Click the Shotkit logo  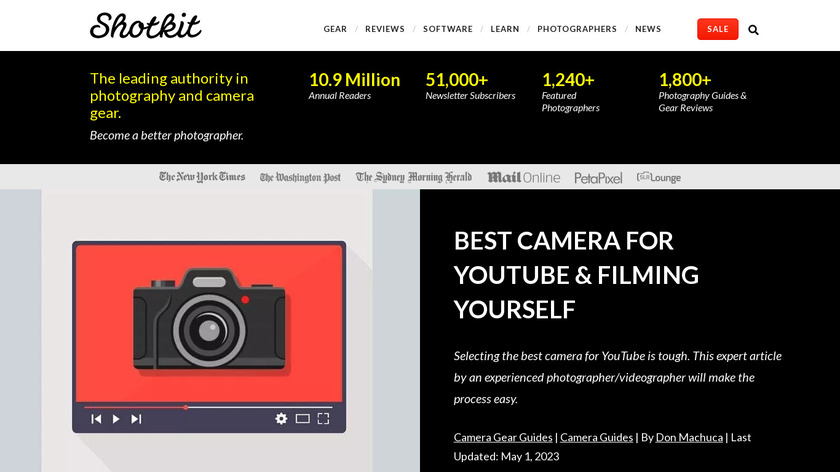(x=145, y=26)
